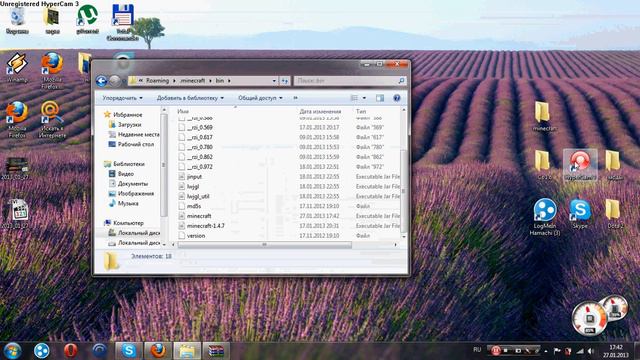Sort by Дата изменения column header
Screen dimensions: 640x360
click(320, 111)
